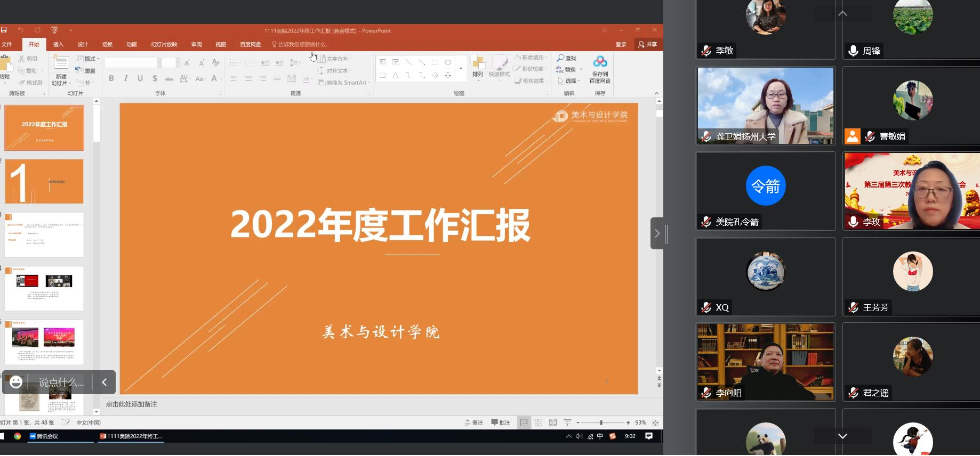
Task: Open the 插入 ribbon tab
Action: (58, 44)
